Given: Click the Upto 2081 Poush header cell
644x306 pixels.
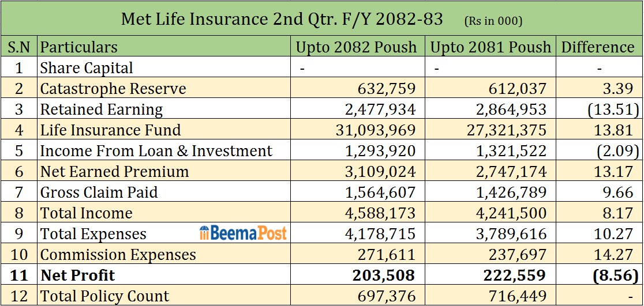Looking at the screenshot, I should tap(491, 47).
